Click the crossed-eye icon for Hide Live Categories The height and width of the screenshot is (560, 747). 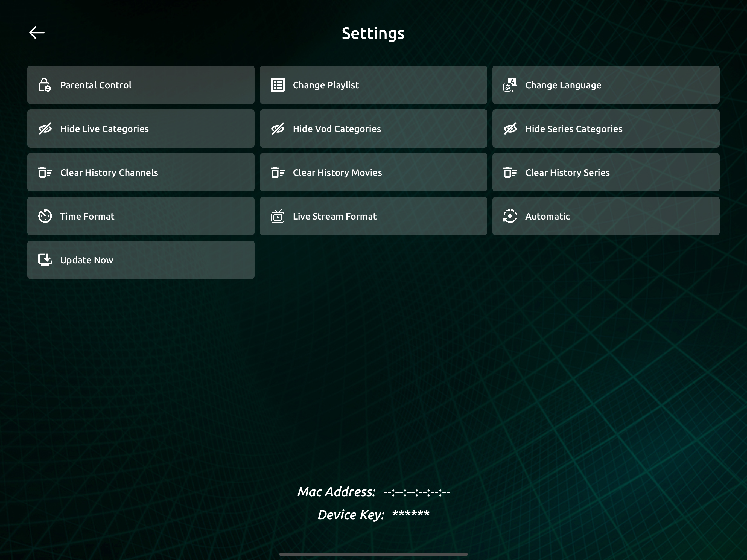45,129
